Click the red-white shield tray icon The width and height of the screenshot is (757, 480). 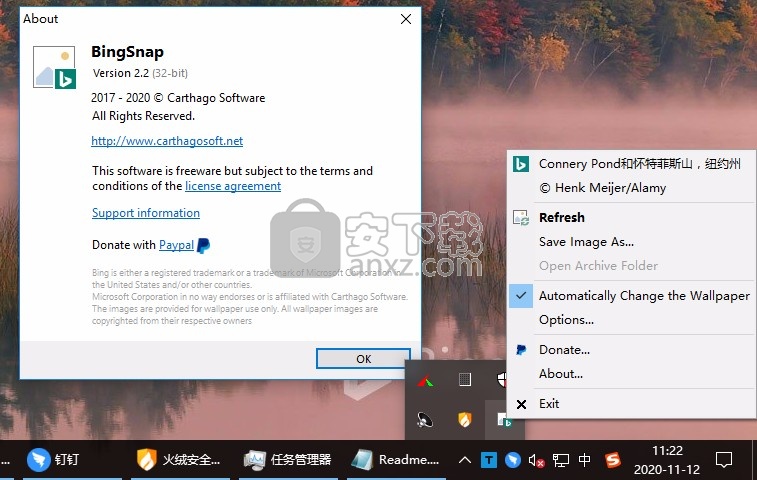pyautogui.click(x=502, y=380)
